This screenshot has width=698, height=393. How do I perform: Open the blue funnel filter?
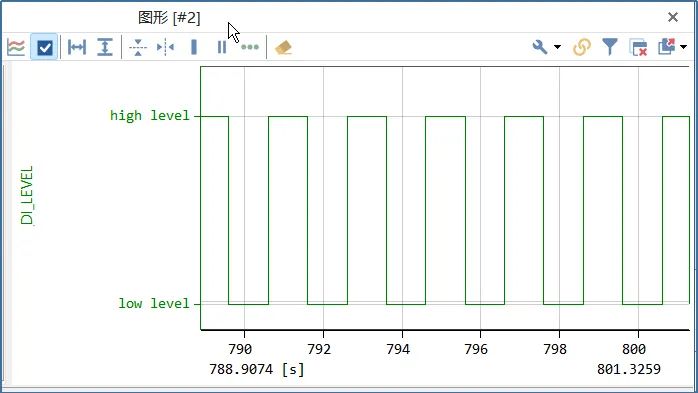(610, 47)
